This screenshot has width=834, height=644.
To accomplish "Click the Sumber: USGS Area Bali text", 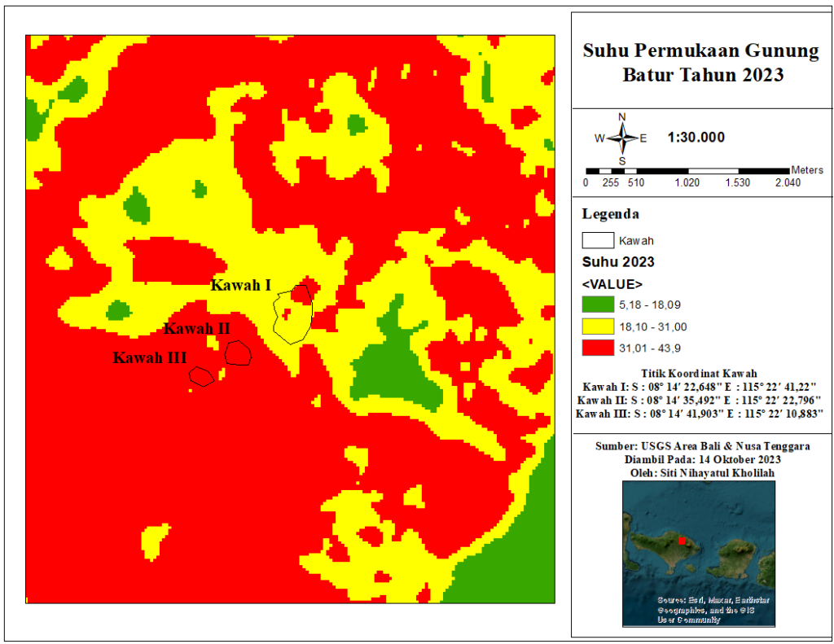I will point(700,446).
